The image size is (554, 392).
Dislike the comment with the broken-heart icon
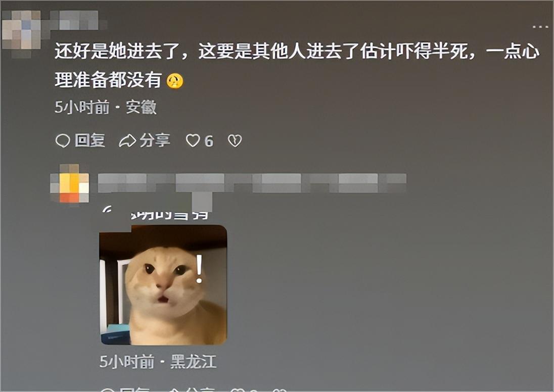(x=235, y=140)
